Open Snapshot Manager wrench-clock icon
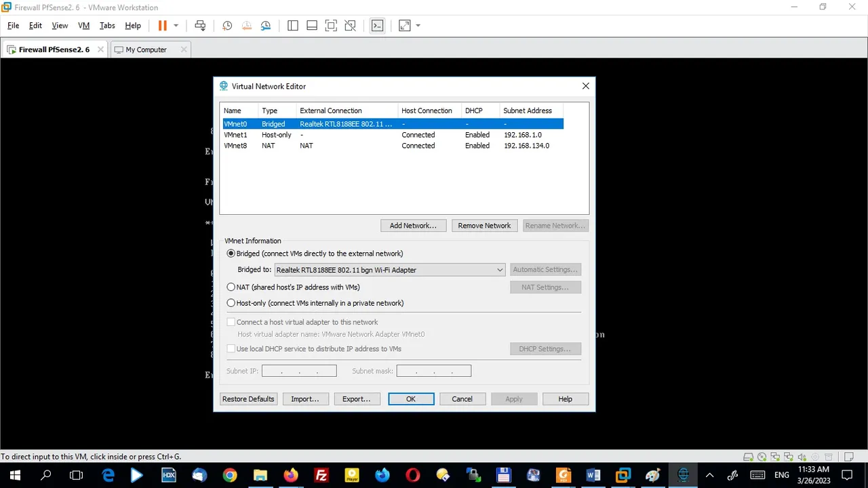This screenshot has width=868, height=488. coord(266,26)
